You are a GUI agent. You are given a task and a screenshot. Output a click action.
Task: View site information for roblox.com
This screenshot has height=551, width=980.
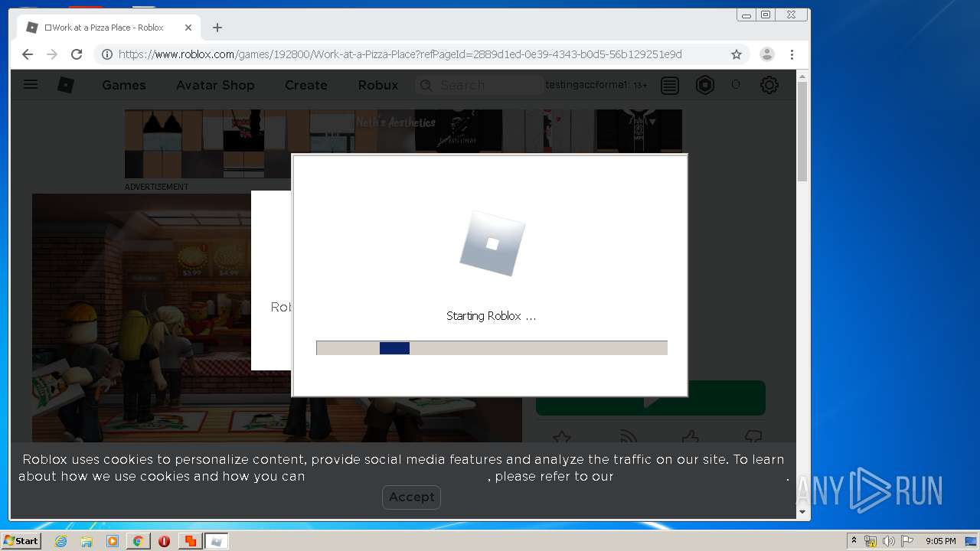(x=107, y=54)
